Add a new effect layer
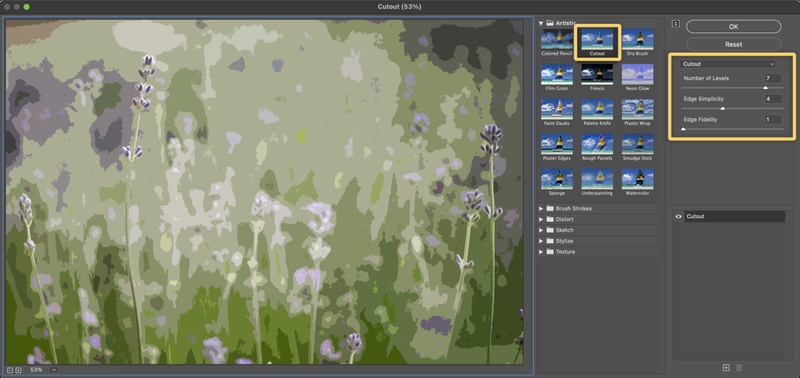 [x=726, y=368]
